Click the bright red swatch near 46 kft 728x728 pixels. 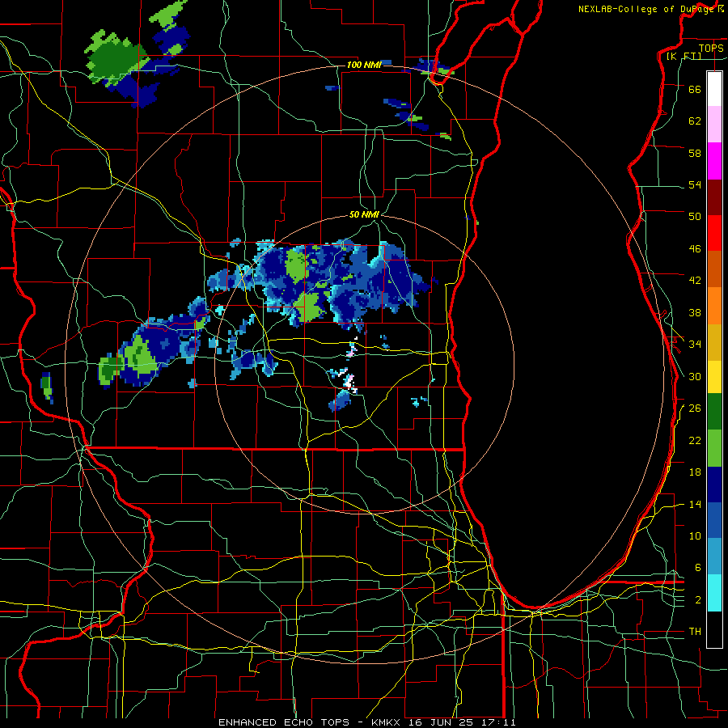pyautogui.click(x=714, y=233)
